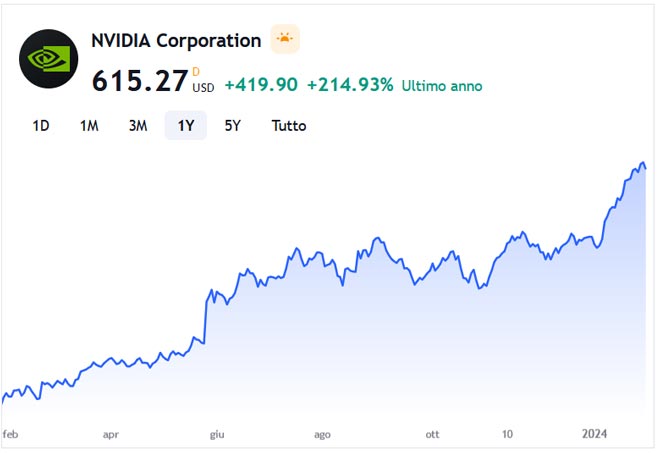Click the small orange D indicator

[196, 71]
